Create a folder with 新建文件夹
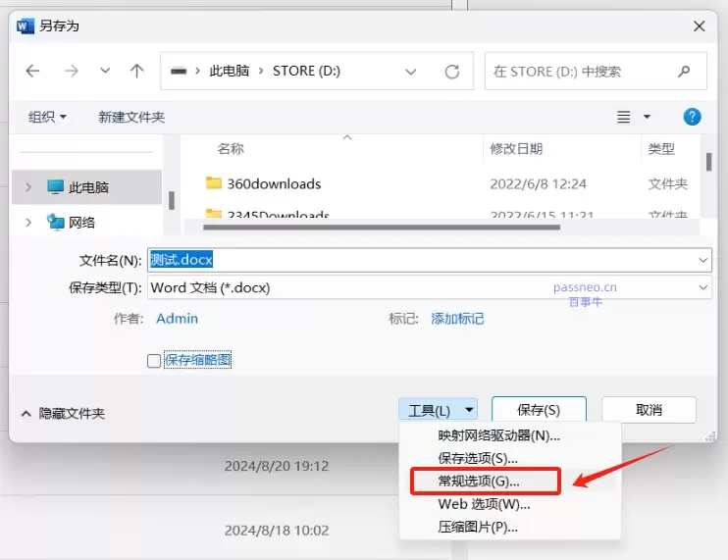This screenshot has width=728, height=560. click(131, 117)
